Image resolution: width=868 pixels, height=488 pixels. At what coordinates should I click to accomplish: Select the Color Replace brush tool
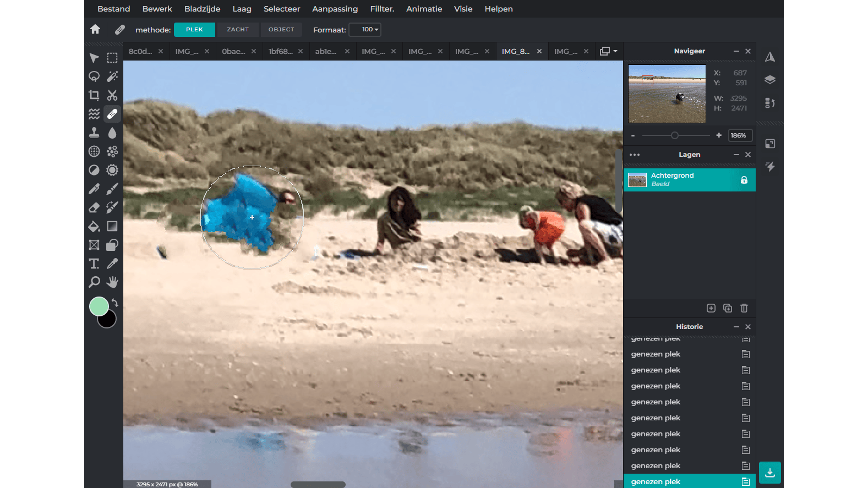tap(112, 207)
